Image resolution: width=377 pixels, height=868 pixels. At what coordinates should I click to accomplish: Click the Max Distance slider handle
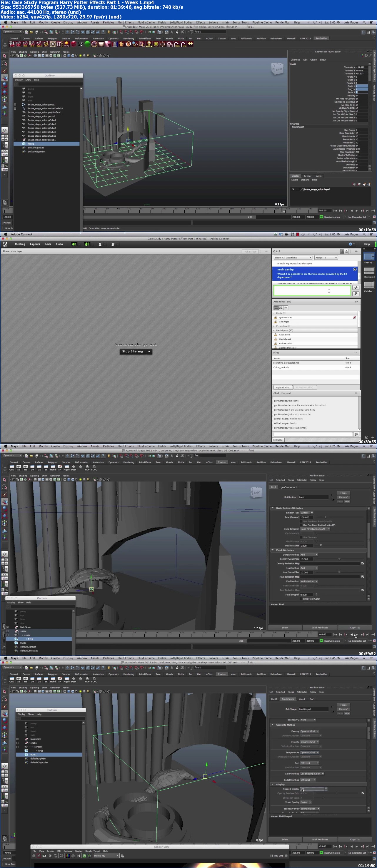click(x=321, y=545)
